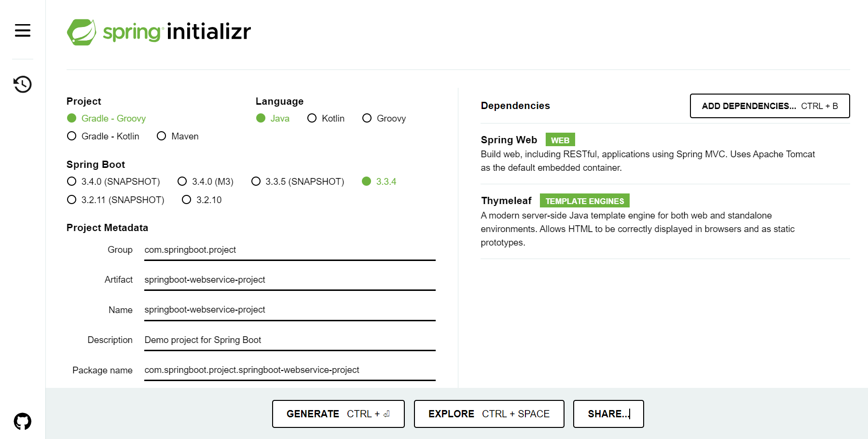Open the GitHub icon link
The image size is (868, 439).
pos(23,421)
